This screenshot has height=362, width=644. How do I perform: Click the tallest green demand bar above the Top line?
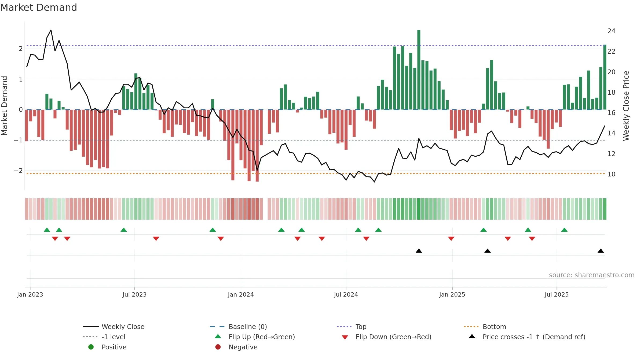(x=419, y=70)
